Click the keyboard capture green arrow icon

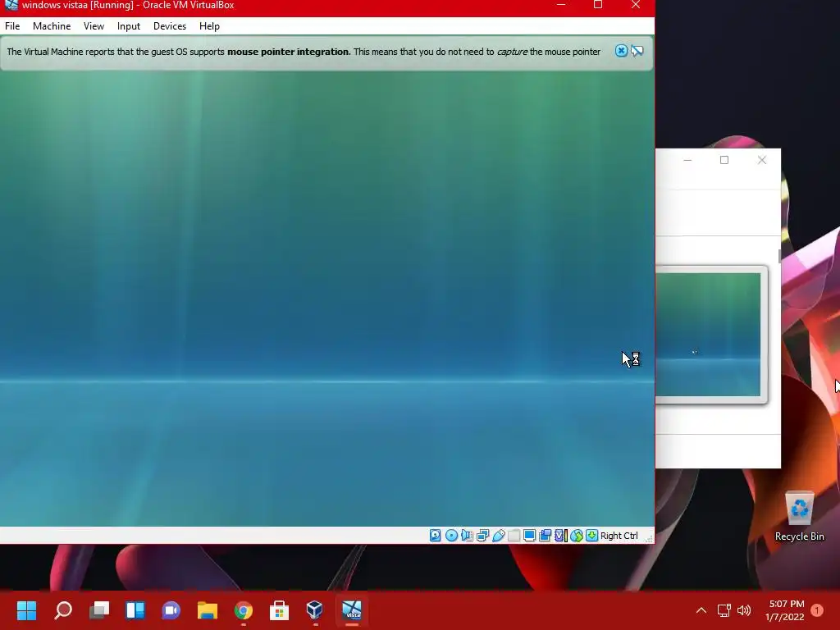[591, 535]
